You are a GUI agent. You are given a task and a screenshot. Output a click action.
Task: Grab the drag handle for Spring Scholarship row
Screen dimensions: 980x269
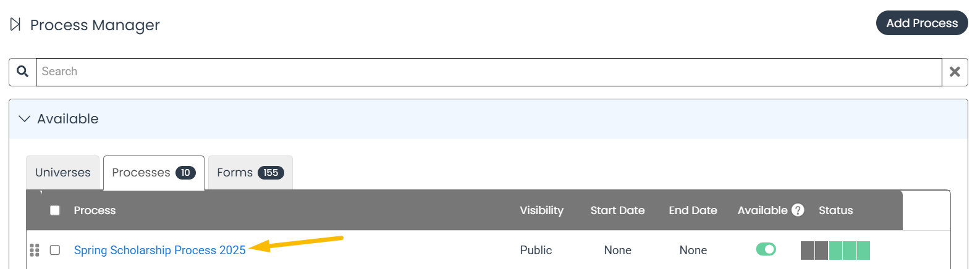35,250
